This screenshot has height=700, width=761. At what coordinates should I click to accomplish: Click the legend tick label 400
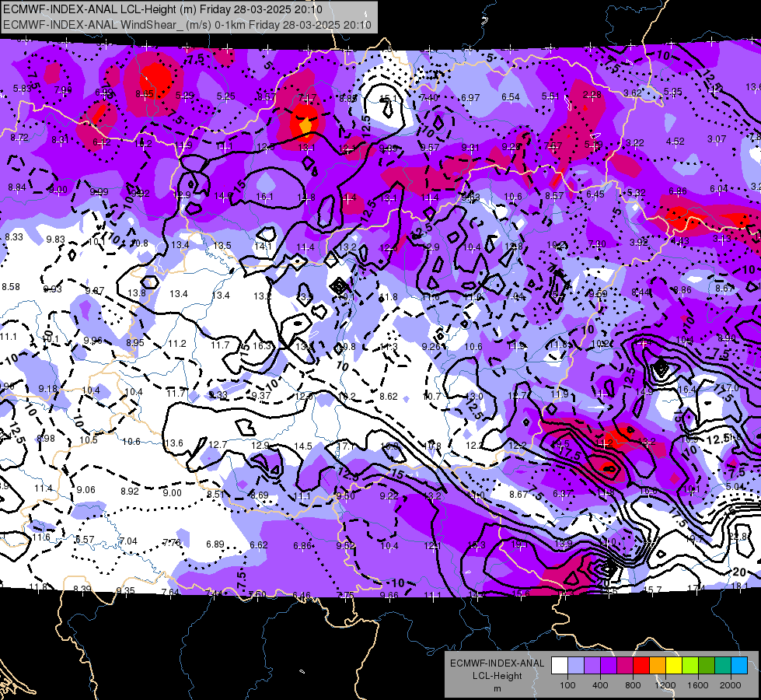coord(600,685)
